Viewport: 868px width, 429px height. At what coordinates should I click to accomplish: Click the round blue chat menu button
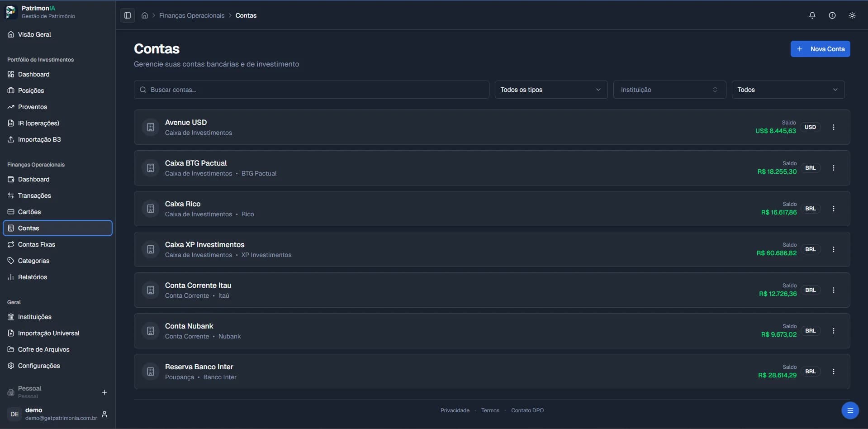[850, 410]
